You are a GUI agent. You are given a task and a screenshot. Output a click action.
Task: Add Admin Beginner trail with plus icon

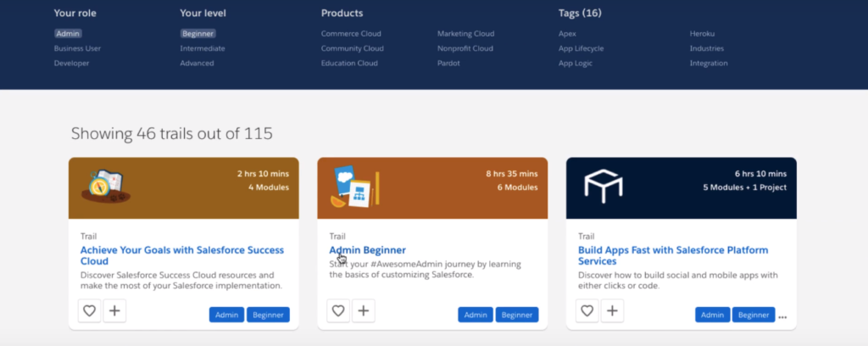(x=363, y=310)
